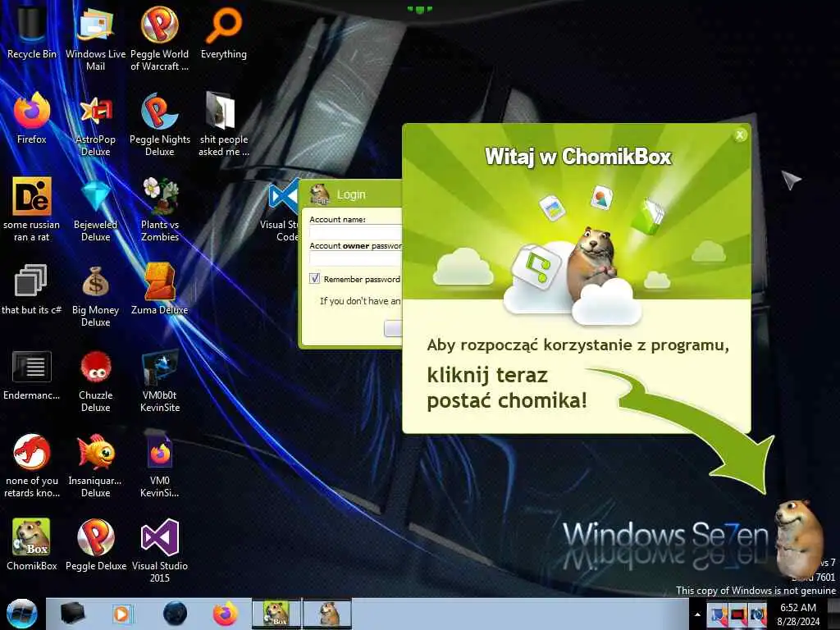Screen dimensions: 840x630
Task: Open Endermanc... desktop icon
Action: pos(32,375)
